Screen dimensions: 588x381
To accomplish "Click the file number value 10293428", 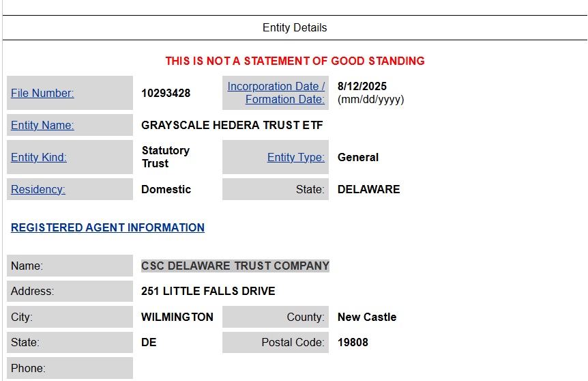I will [166, 94].
